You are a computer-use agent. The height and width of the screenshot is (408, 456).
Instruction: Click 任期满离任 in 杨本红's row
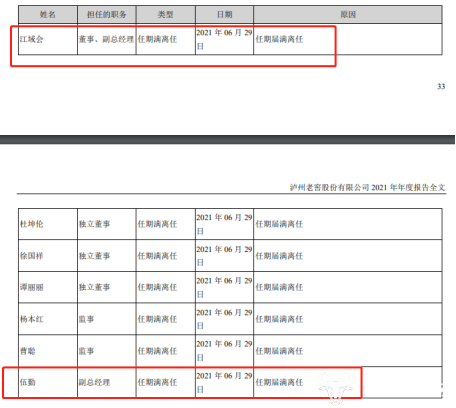pyautogui.click(x=157, y=319)
